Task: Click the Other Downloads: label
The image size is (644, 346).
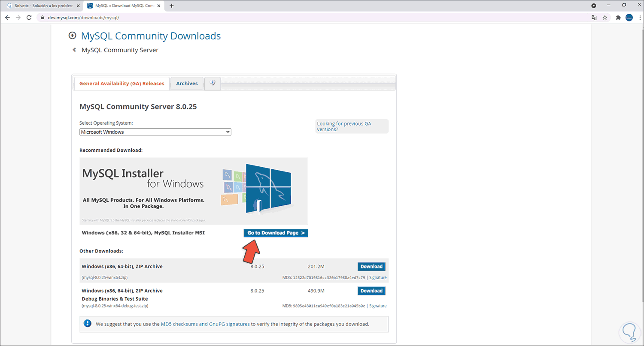Action: point(101,251)
